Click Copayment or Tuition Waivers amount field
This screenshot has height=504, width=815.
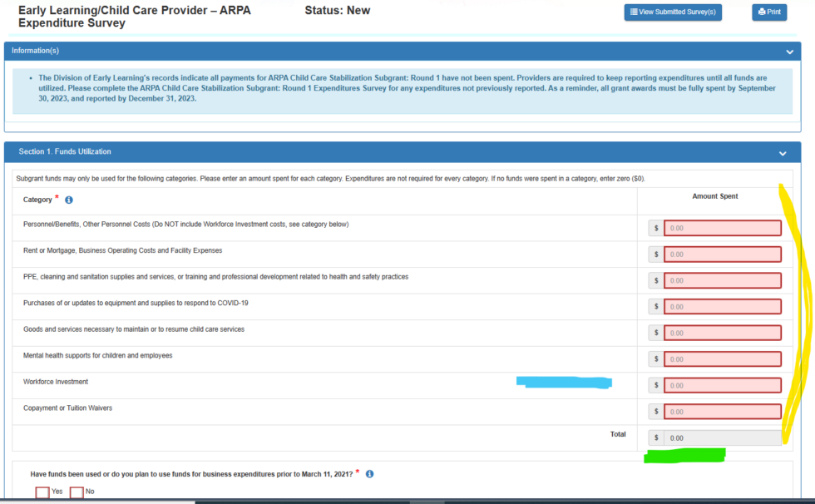(x=722, y=412)
